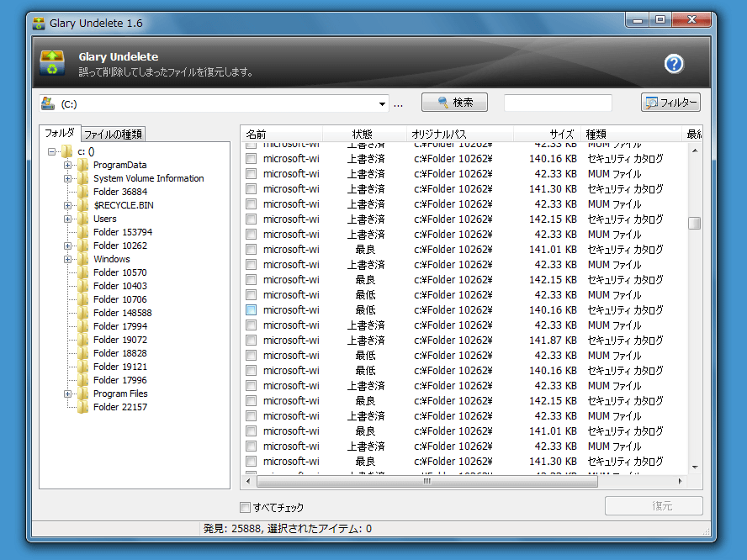Click the folder icon for Folder 10570

[83, 272]
